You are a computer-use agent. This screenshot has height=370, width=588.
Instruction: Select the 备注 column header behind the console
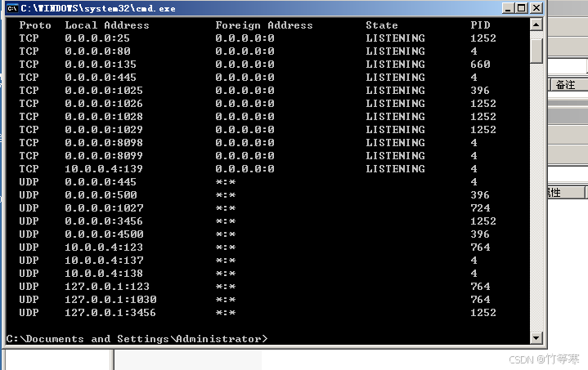(x=566, y=85)
